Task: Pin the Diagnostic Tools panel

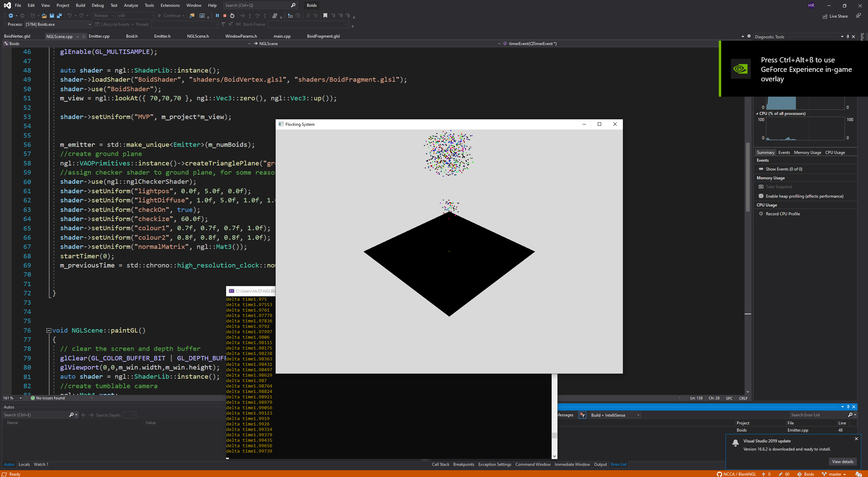Action: click(x=848, y=37)
